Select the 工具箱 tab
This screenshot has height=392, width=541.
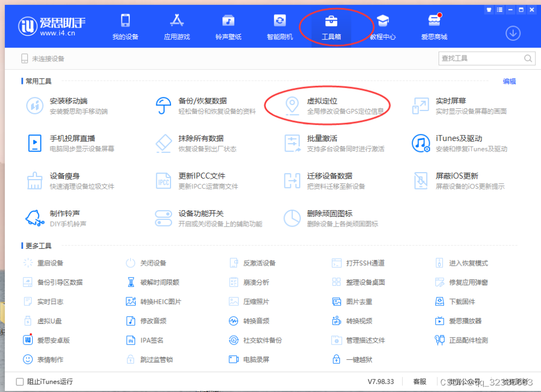tap(331, 27)
